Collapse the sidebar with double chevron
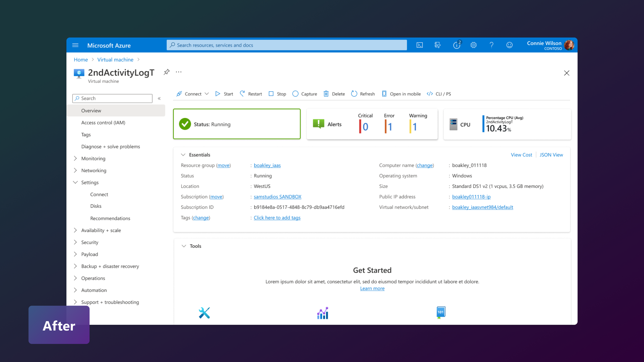The image size is (644, 362). coord(159,98)
